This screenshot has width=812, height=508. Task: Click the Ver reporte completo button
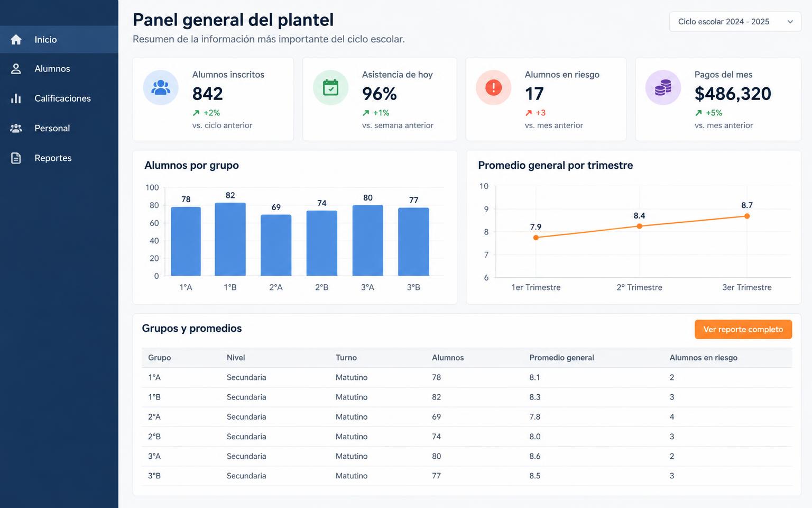pyautogui.click(x=743, y=329)
